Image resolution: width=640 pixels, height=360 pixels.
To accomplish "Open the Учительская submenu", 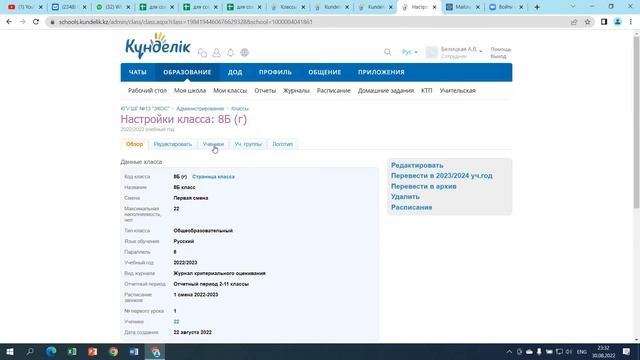I will tap(458, 91).
